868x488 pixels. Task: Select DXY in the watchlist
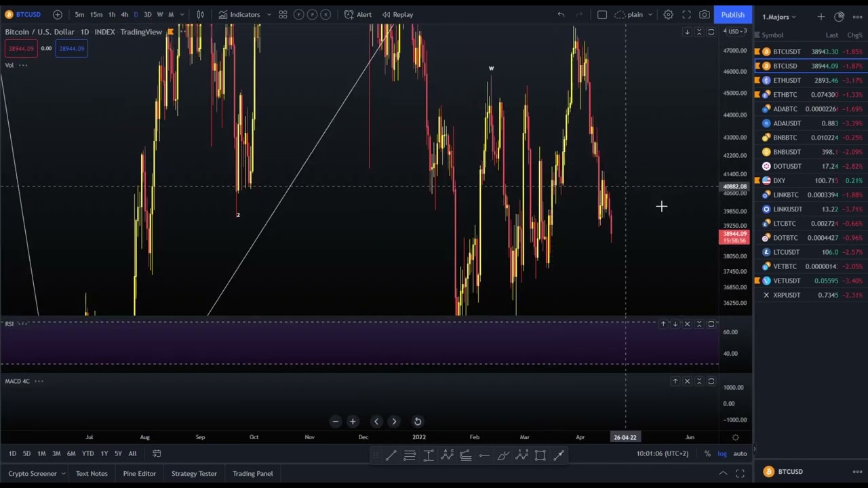point(811,180)
